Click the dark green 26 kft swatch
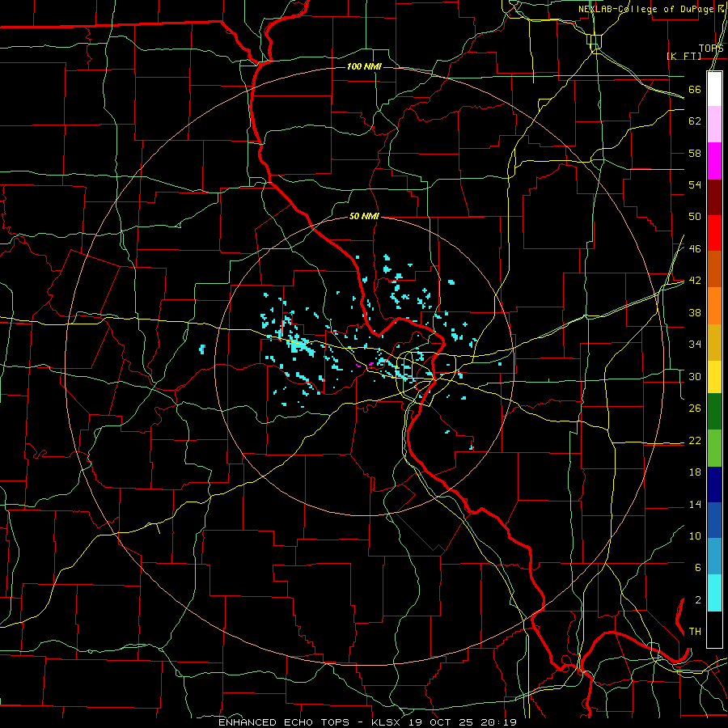The image size is (728, 728). coord(714,412)
